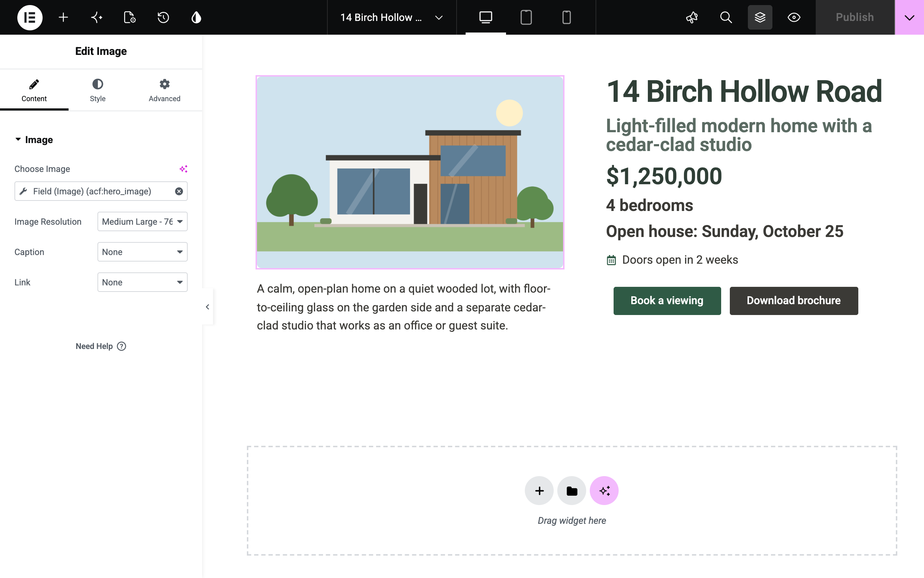Open the revision history icon

[x=163, y=17]
